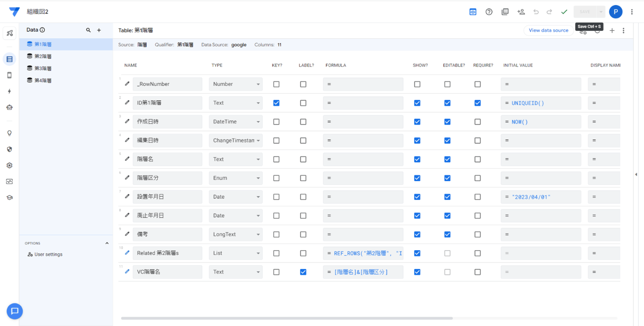Screen dimensions: 644x326
Task: Click View data source button
Action: (548, 30)
